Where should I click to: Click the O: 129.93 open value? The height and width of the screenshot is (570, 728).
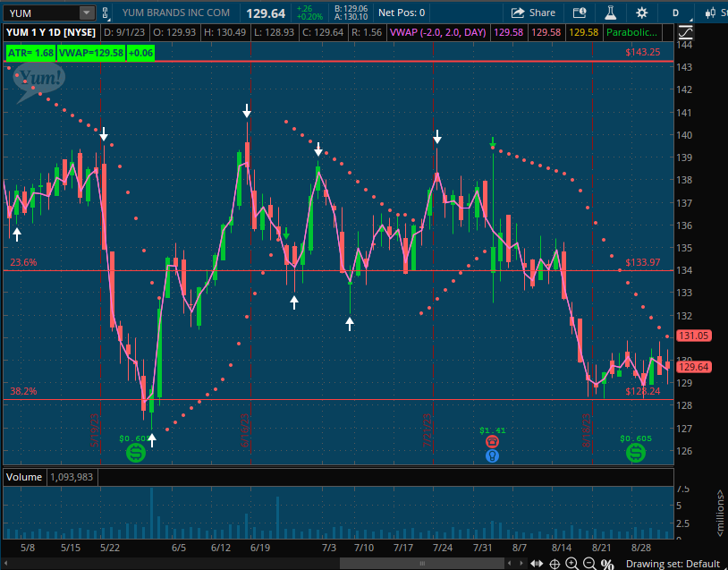tap(174, 32)
